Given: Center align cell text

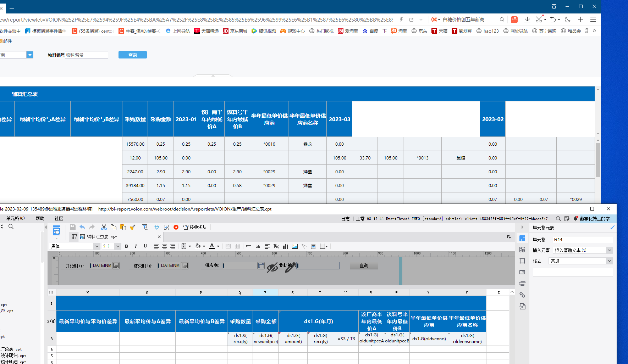Looking at the screenshot, I should click(x=165, y=246).
